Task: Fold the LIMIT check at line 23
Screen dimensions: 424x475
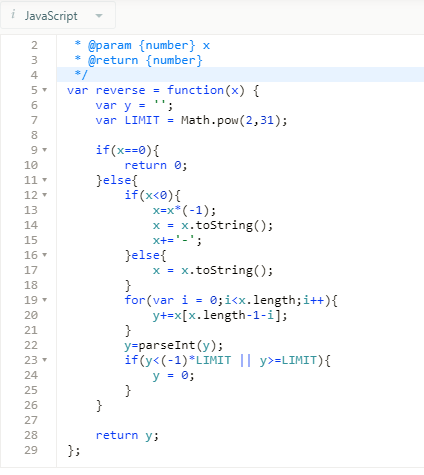Action: [x=45, y=360]
